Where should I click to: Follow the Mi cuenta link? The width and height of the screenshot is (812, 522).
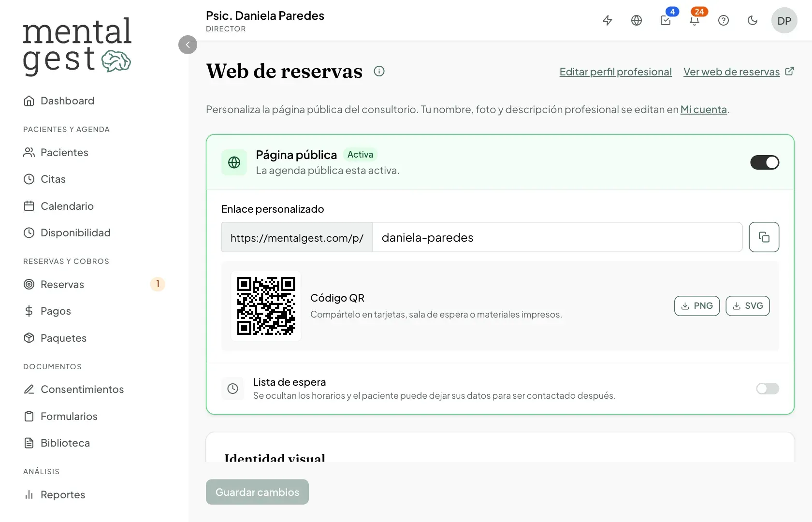704,110
